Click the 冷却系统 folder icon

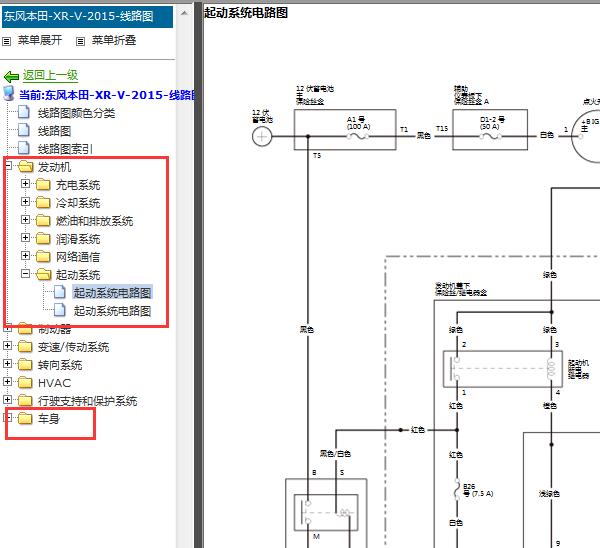click(43, 202)
